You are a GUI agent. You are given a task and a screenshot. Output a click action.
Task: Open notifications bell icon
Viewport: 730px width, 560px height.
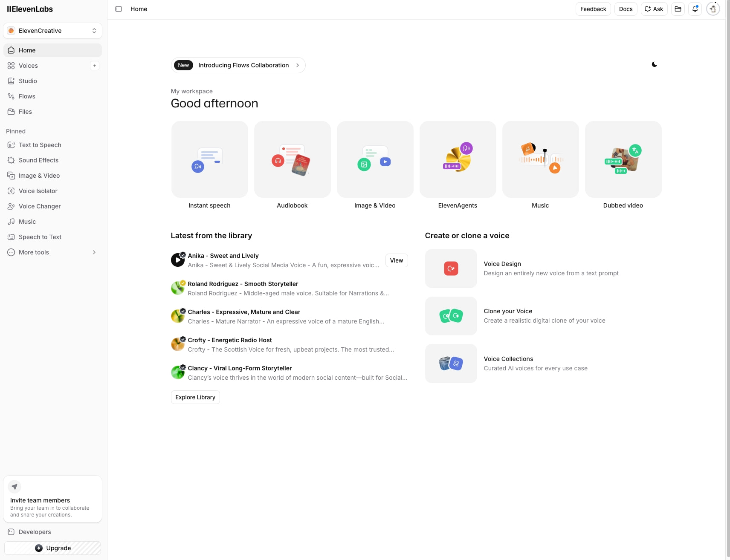[695, 9]
